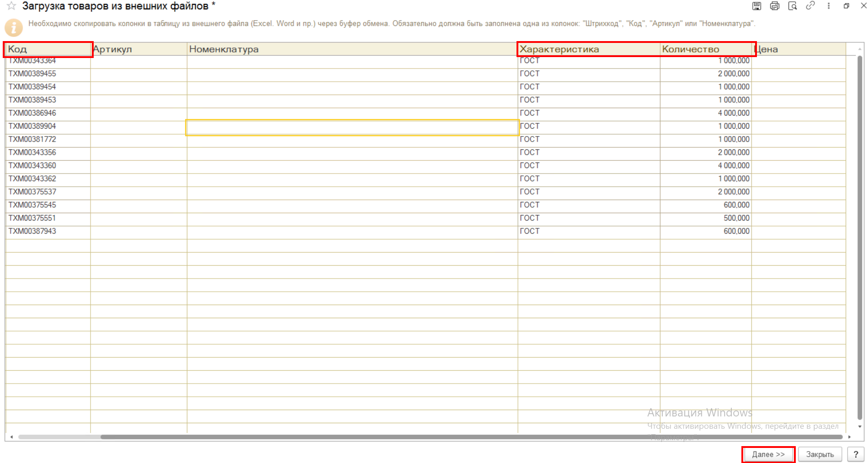Select the Характеристика column header
This screenshot has width=868, height=463.
(x=589, y=49)
